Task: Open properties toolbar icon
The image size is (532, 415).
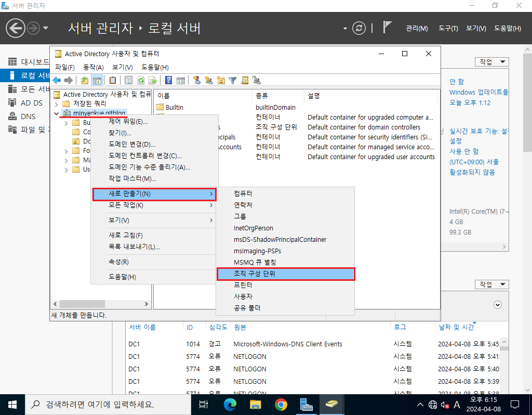Action: [x=128, y=81]
